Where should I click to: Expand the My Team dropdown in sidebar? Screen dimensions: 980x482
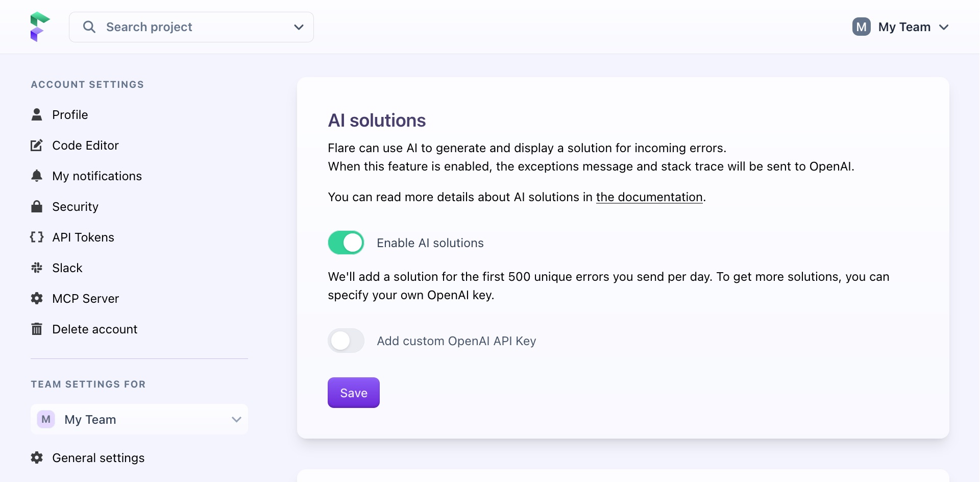coord(236,419)
